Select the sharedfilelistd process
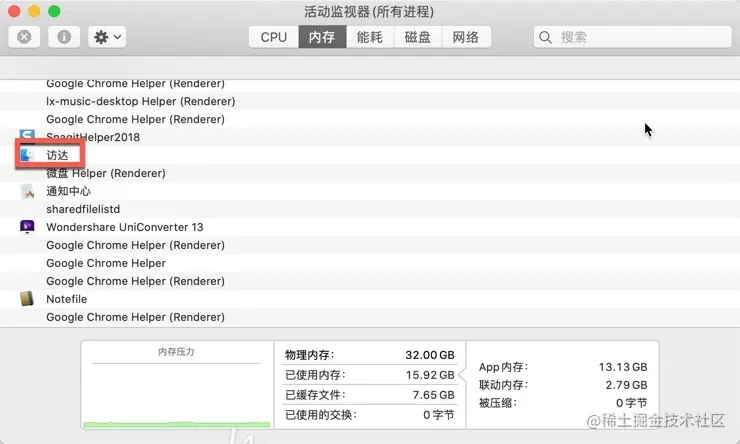The height and width of the screenshot is (444, 740). 83,209
